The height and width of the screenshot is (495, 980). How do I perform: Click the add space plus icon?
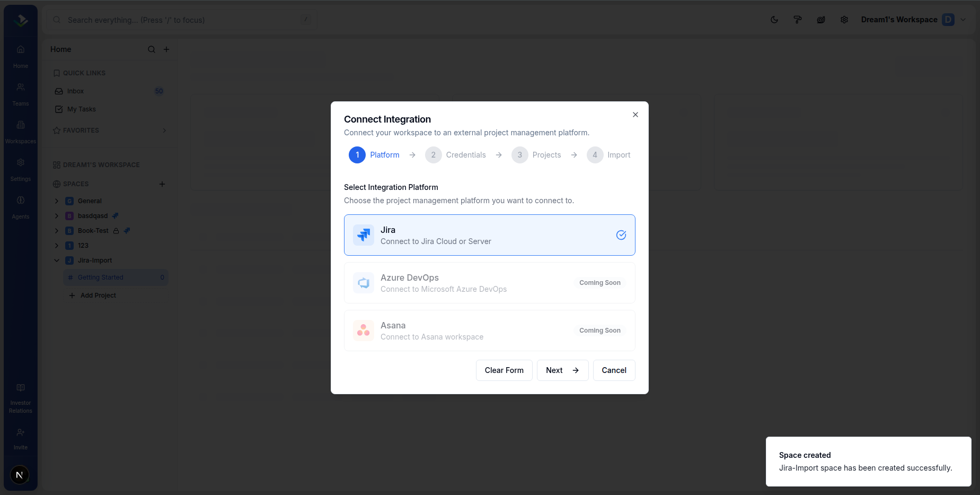tap(162, 184)
